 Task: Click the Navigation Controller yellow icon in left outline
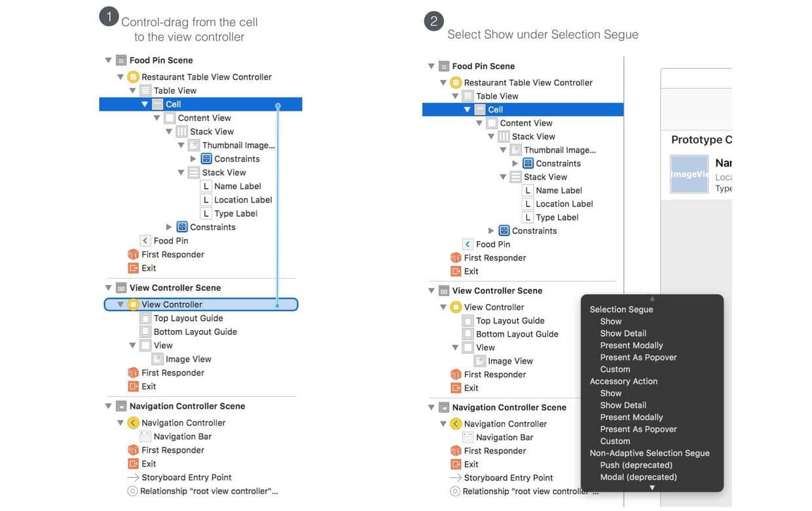tap(133, 423)
